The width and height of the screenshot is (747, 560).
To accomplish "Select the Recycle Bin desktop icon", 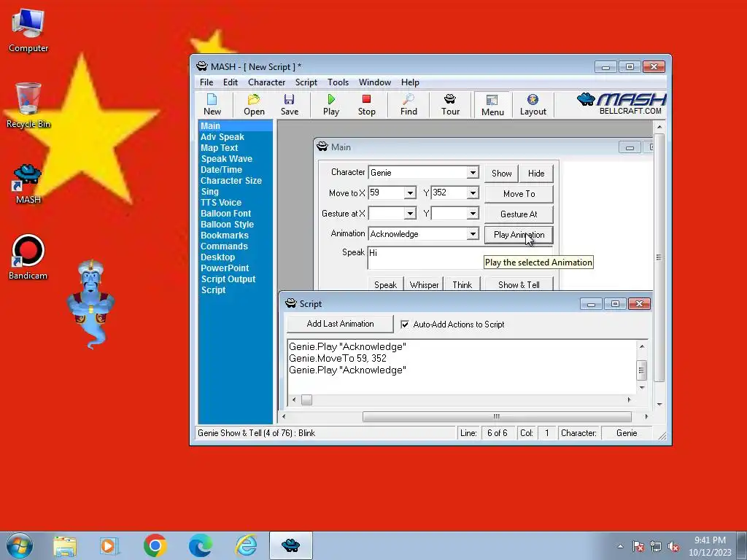I will coord(28,106).
